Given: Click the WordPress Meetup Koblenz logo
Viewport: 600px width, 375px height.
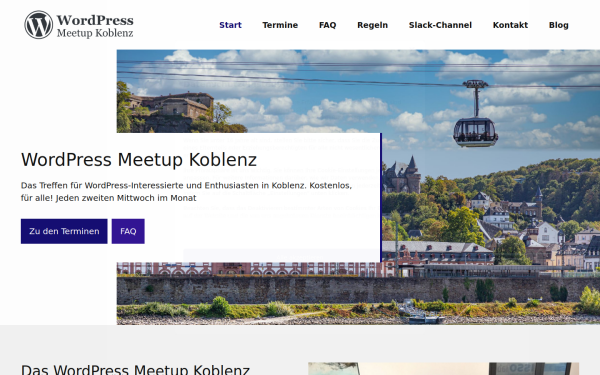Looking at the screenshot, I should pos(79,25).
